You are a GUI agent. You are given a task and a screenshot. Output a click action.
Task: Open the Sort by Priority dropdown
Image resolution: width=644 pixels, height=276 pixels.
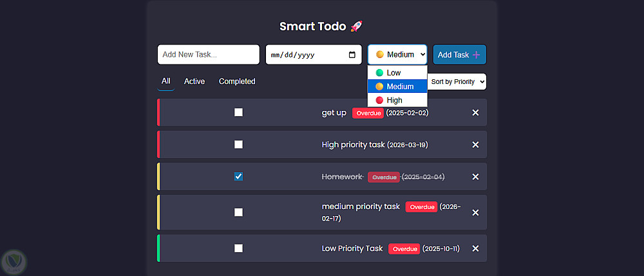point(457,82)
